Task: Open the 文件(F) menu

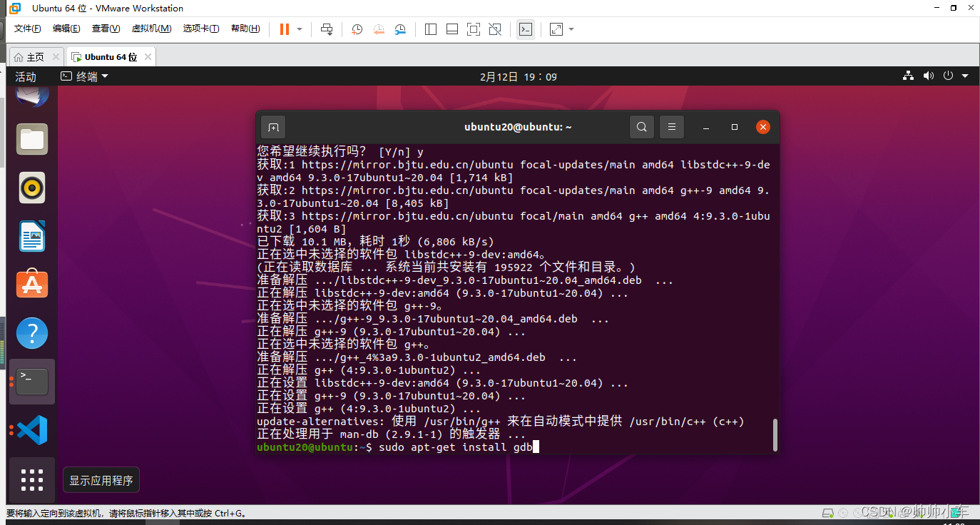Action: (28, 29)
